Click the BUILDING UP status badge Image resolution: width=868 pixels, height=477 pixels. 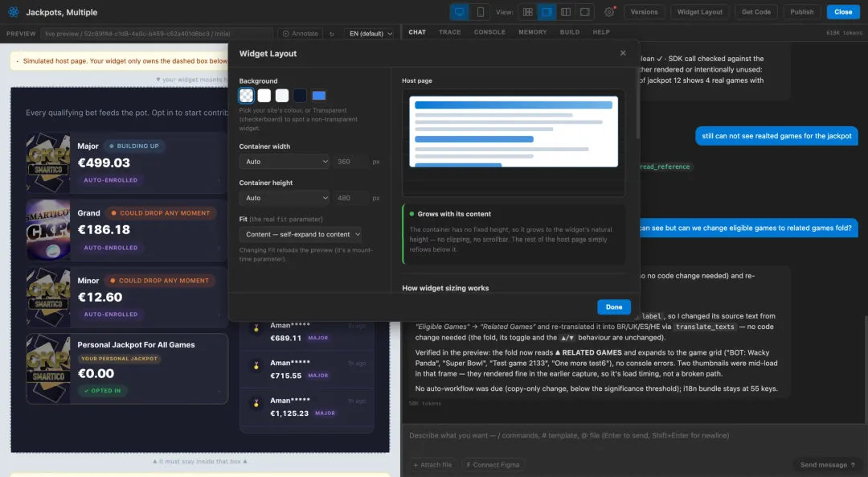coord(134,146)
